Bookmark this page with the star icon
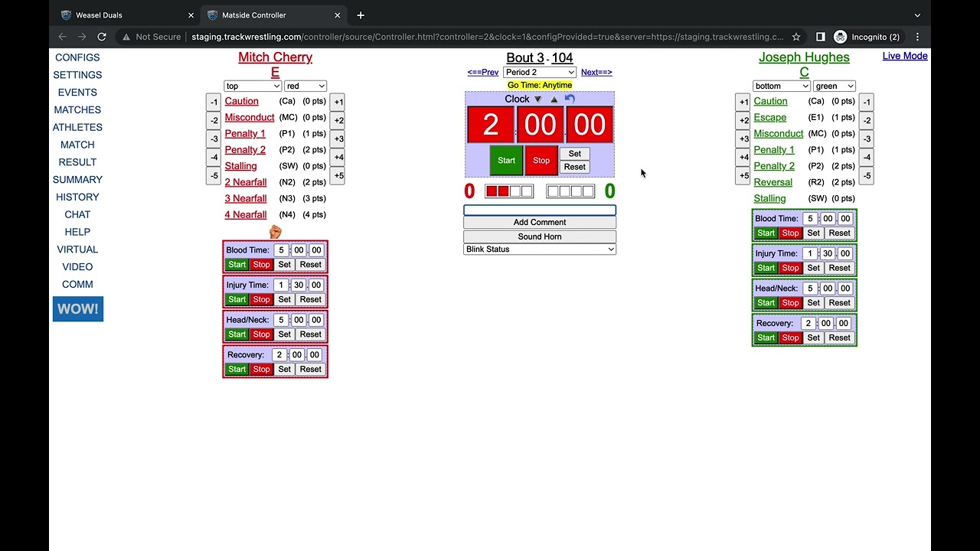Image resolution: width=980 pixels, height=551 pixels. point(796,37)
